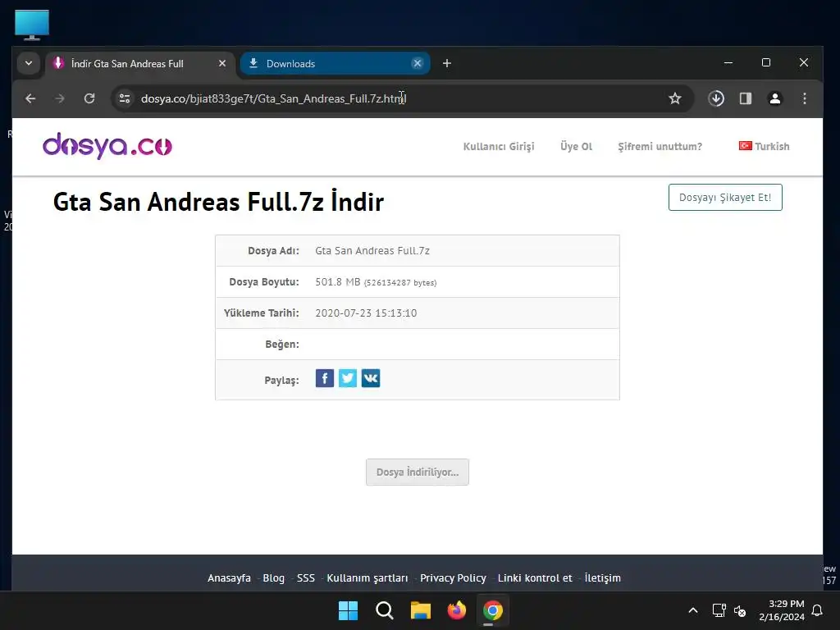The image size is (840, 630).
Task: Click Şifremi unuttum? link
Action: click(660, 146)
